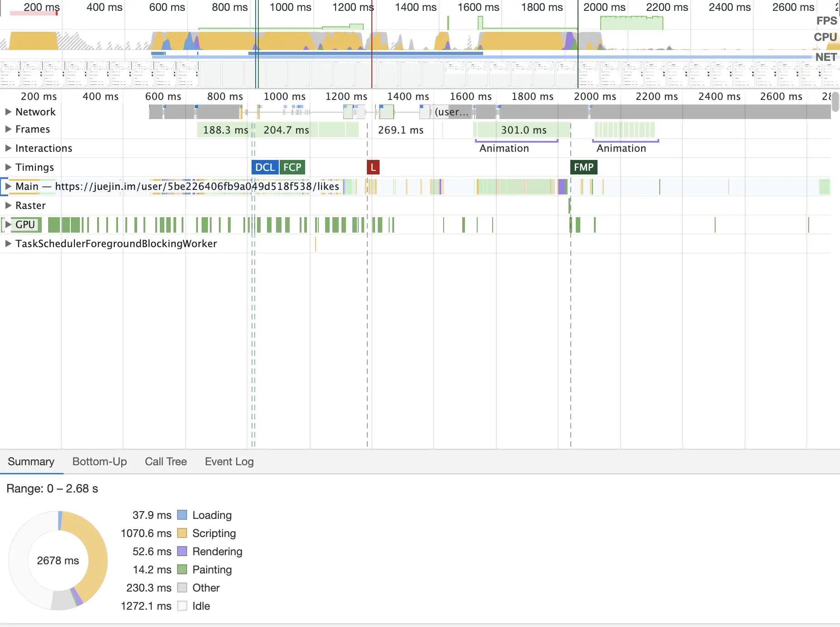This screenshot has width=840, height=627.
Task: Click the Idle color swatch
Action: (182, 606)
